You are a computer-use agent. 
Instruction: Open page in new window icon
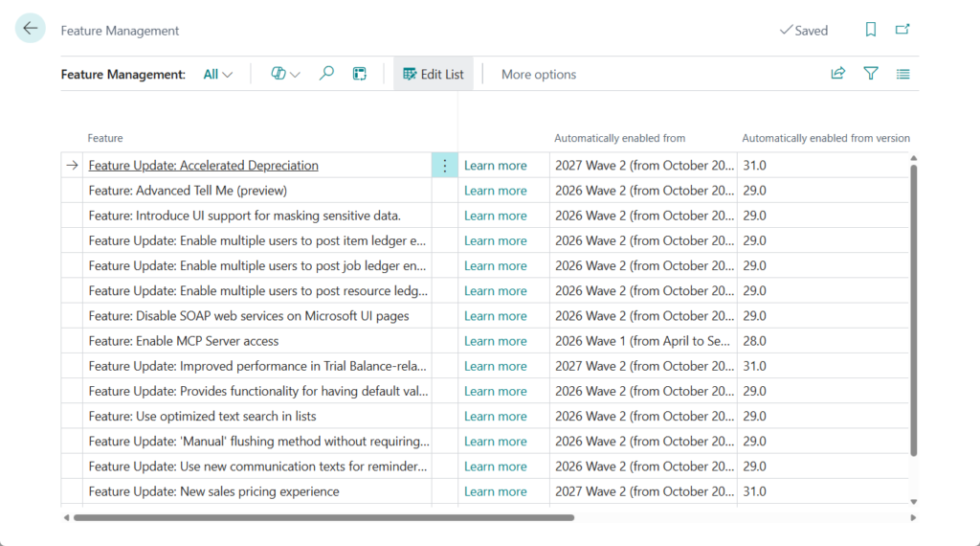pos(902,30)
